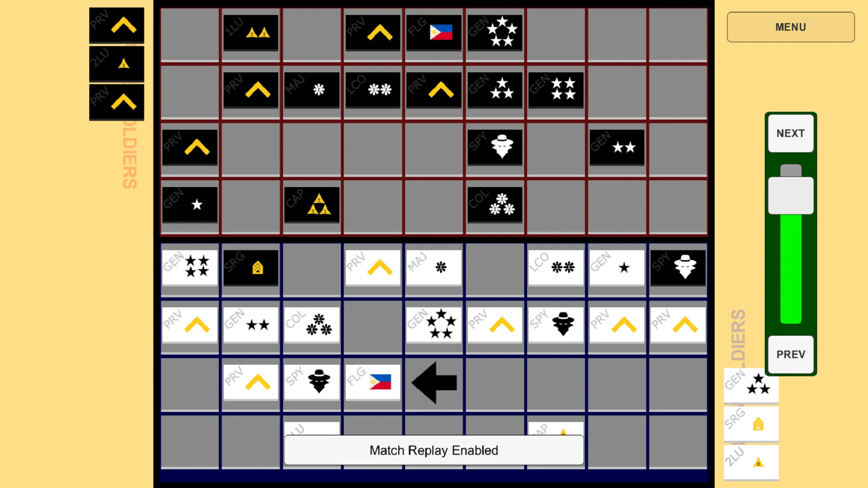The image size is (868, 488).
Task: Select the MAJ asterisk piece in white zone
Action: (x=434, y=267)
